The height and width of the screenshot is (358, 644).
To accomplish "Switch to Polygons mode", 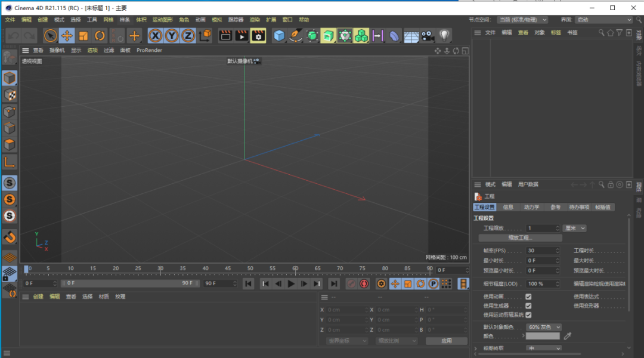I will 10,144.
